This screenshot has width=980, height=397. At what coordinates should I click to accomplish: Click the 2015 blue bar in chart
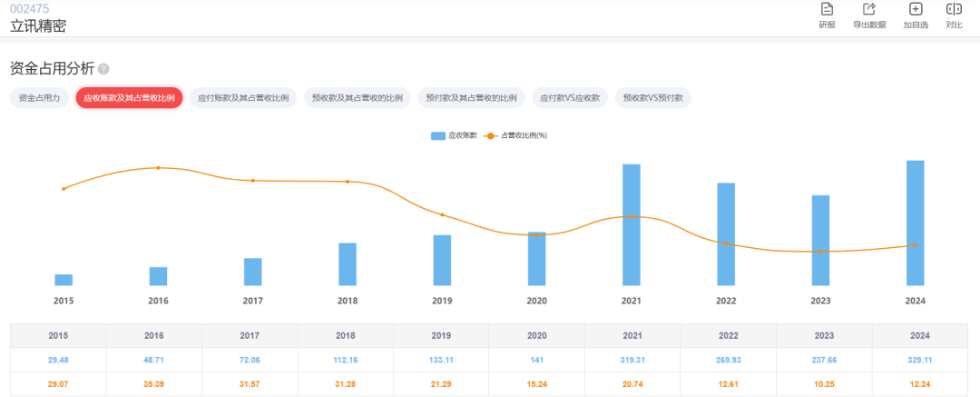[64, 280]
